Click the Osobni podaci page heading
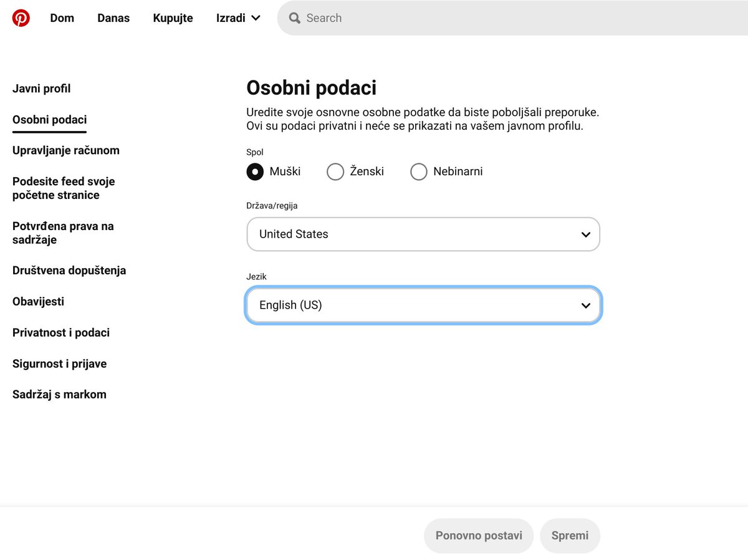 312,88
